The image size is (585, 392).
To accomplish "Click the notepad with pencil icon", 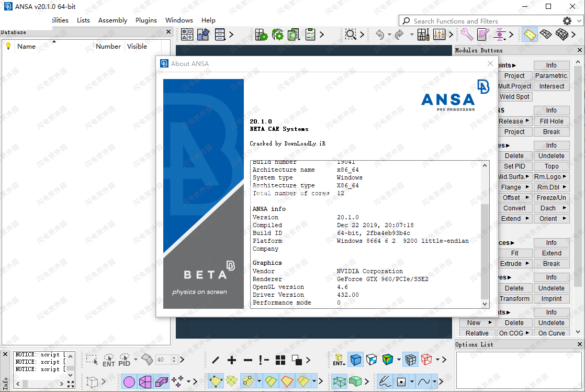I will click(483, 35).
